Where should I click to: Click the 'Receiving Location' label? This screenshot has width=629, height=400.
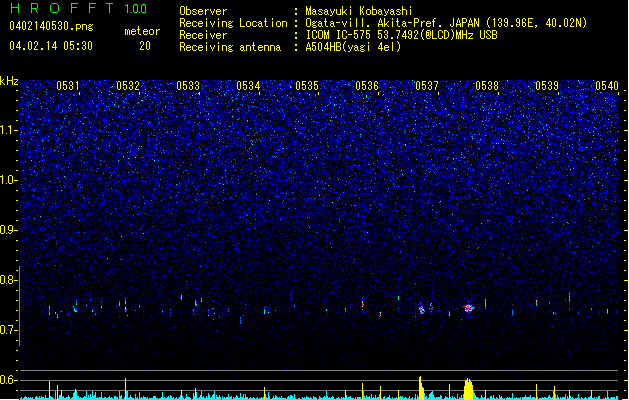point(233,23)
